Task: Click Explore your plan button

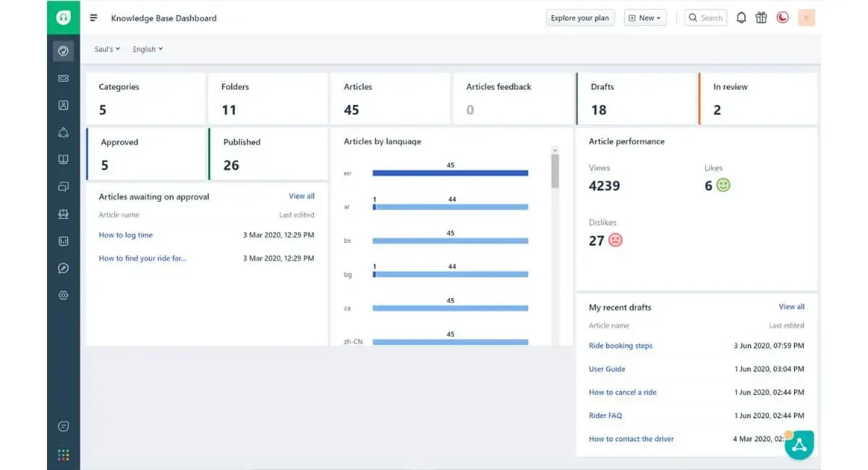Action: [580, 18]
